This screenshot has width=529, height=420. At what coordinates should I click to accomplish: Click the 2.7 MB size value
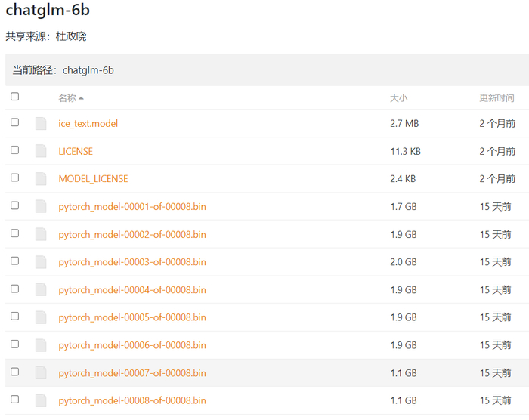404,123
